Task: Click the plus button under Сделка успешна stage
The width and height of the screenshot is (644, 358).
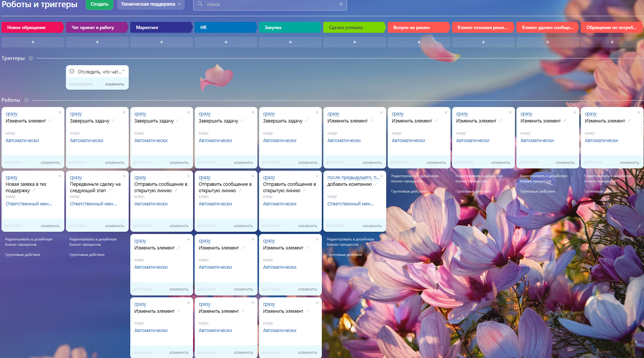Action: [355, 42]
